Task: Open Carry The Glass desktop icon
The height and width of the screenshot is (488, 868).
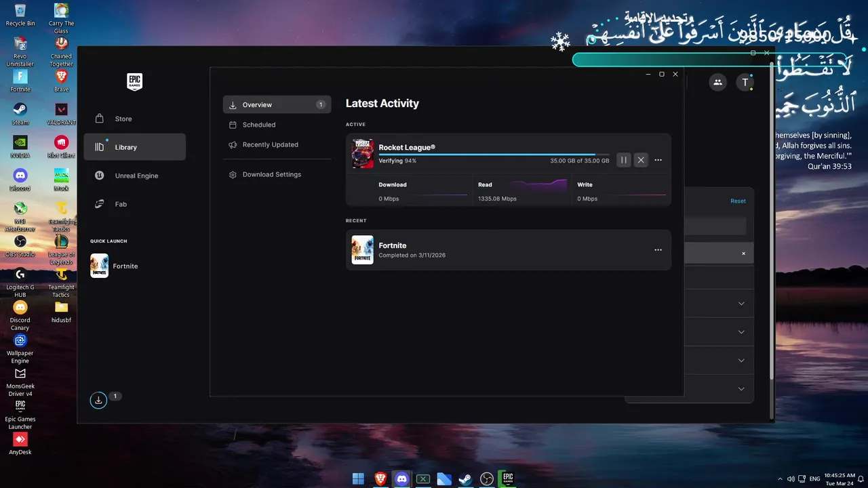Action: coord(61,19)
